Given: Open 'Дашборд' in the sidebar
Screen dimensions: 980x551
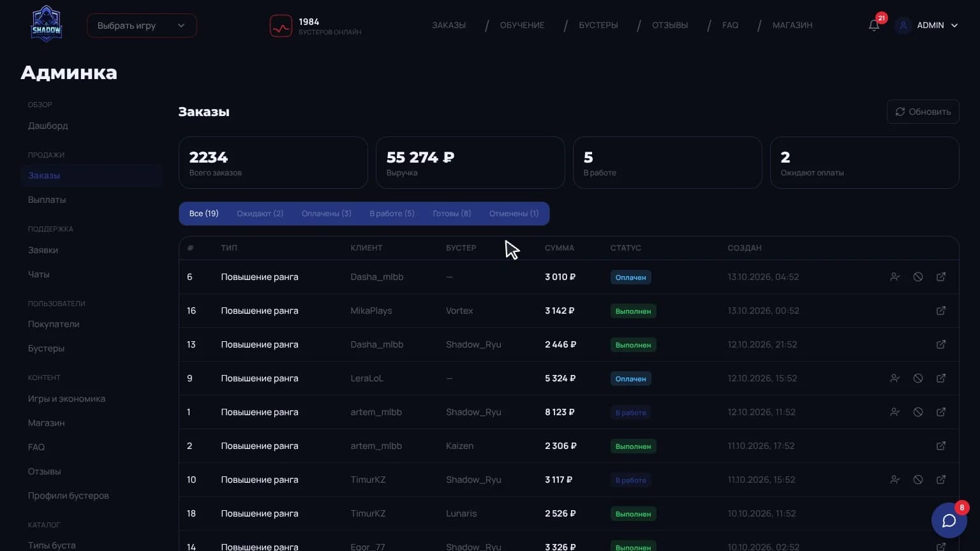Looking at the screenshot, I should [48, 126].
